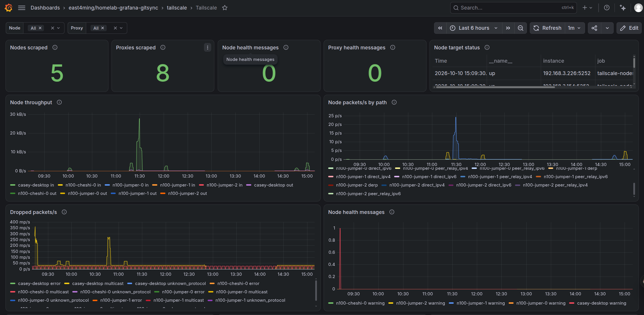Show info for top Node health messages stat
This screenshot has height=315, width=644.
[x=286, y=47]
